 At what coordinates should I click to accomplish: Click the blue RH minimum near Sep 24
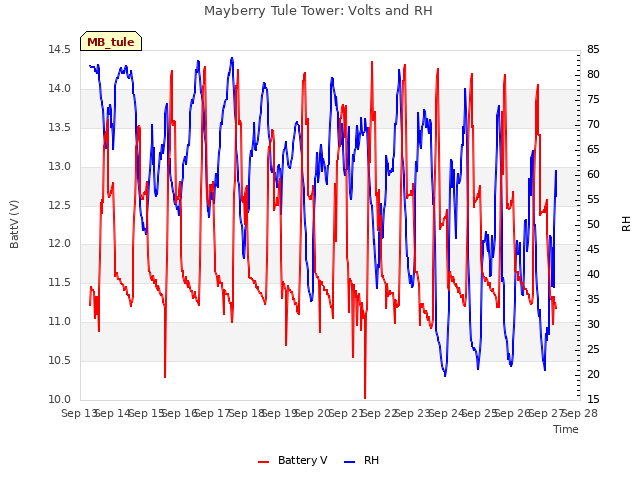pos(445,374)
